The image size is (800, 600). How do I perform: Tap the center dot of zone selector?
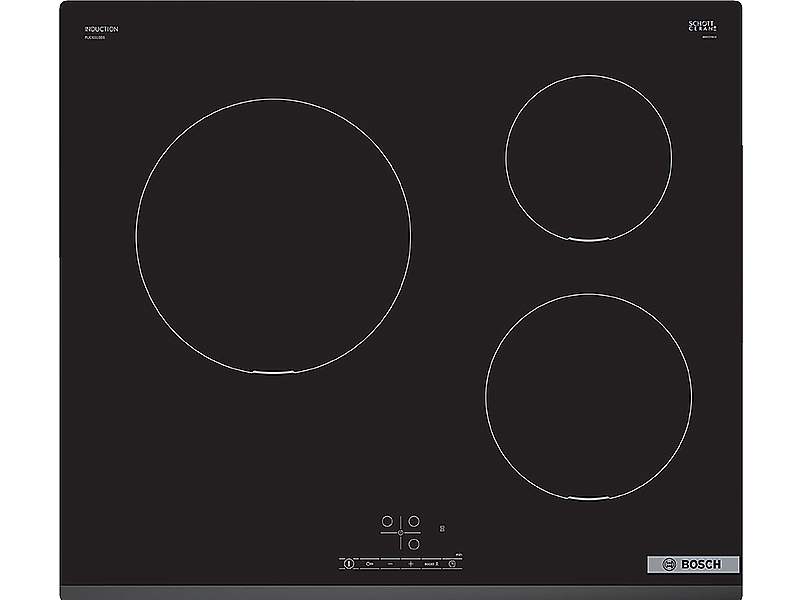(x=401, y=534)
